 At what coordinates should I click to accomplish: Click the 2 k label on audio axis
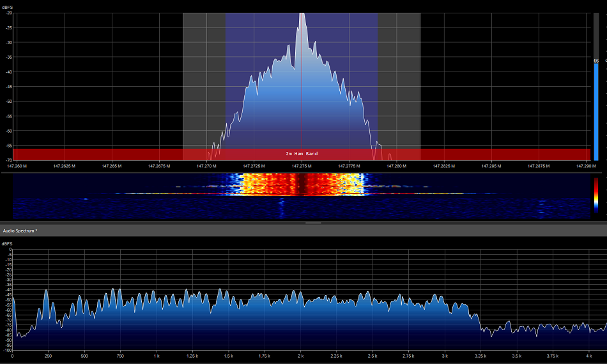tap(302, 356)
